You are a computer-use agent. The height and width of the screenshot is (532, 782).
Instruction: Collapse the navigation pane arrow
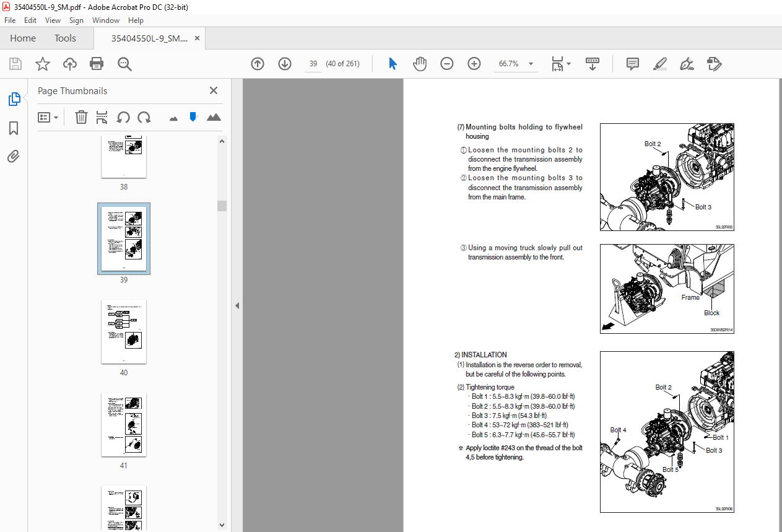tap(237, 305)
